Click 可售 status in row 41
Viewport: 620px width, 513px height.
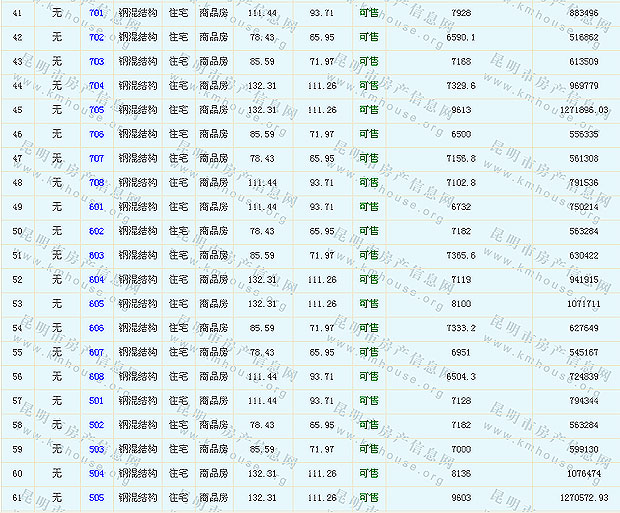[x=369, y=13]
